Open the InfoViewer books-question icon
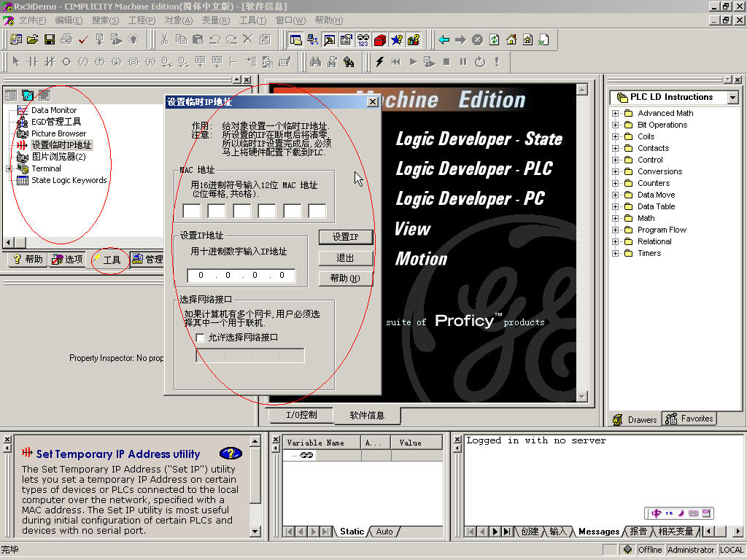This screenshot has width=747, height=560. pyautogui.click(x=414, y=40)
